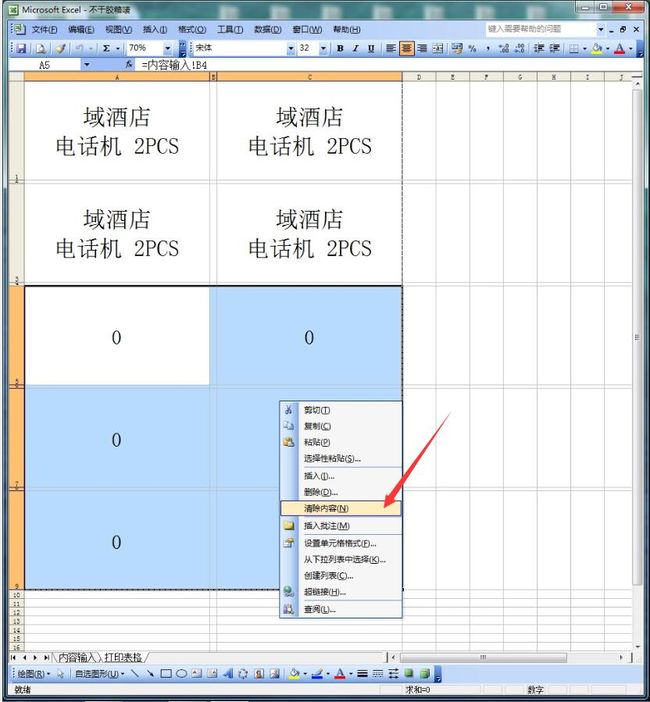Switch to the 打印表格 sheet tab
The height and width of the screenshot is (702, 650).
click(x=123, y=657)
